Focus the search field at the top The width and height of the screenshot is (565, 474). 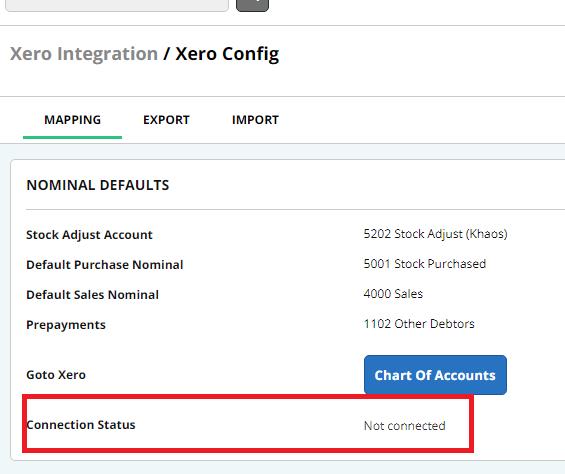[117, 5]
